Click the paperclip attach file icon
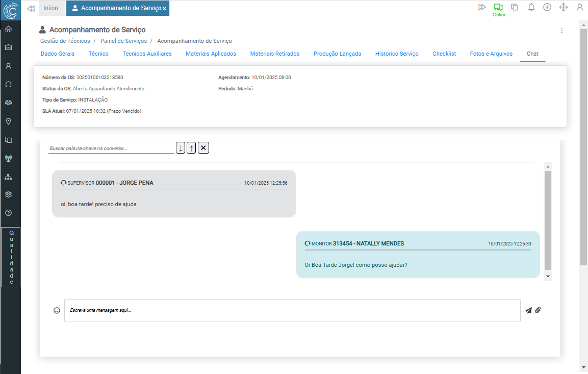Image resolution: width=588 pixels, height=374 pixels. (x=538, y=310)
